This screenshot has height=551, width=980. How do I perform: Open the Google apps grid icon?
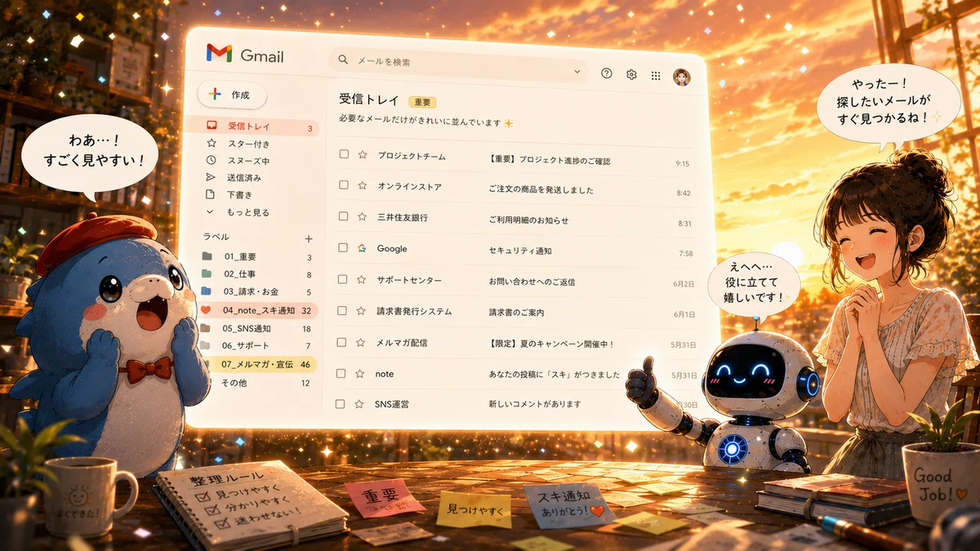tap(655, 75)
